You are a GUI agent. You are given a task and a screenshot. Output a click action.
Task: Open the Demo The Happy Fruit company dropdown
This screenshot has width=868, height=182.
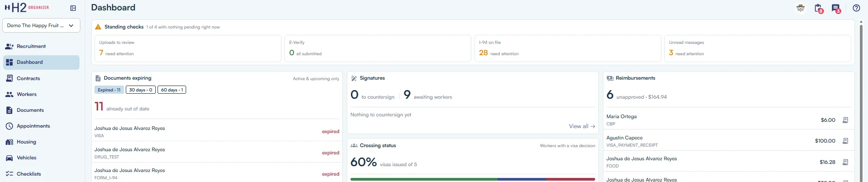pyautogui.click(x=41, y=25)
